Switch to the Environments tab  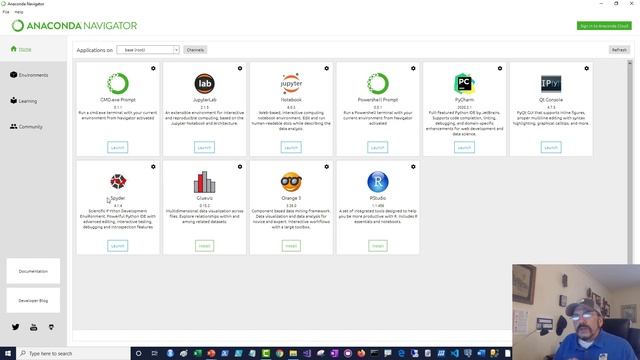pyautogui.click(x=33, y=75)
